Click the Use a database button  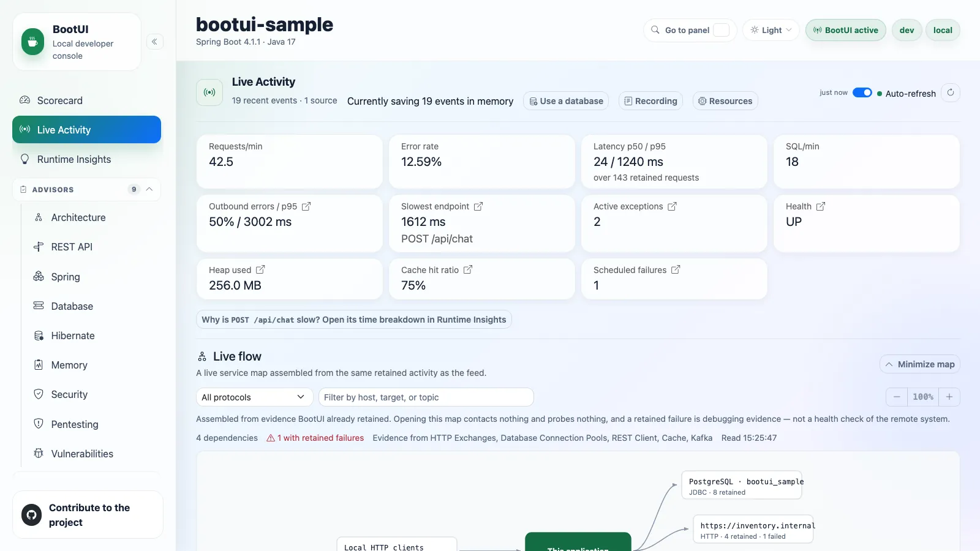tap(566, 101)
